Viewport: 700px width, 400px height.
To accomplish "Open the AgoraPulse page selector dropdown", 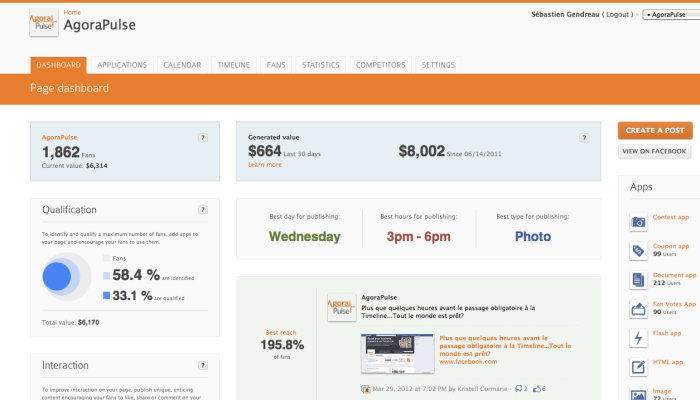I will click(x=671, y=14).
